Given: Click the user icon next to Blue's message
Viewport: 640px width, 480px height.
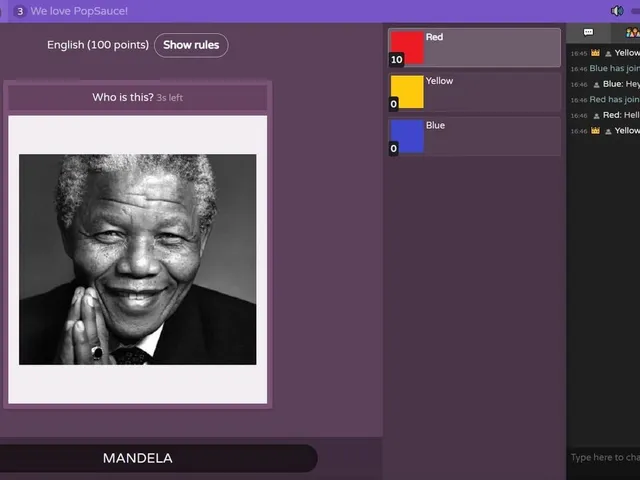Looking at the screenshot, I should (x=596, y=84).
